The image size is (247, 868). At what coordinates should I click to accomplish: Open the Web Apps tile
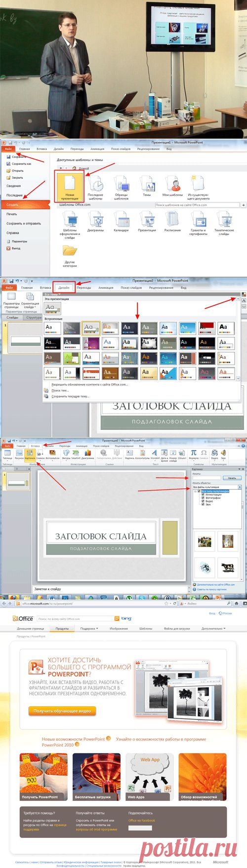[x=149, y=776]
